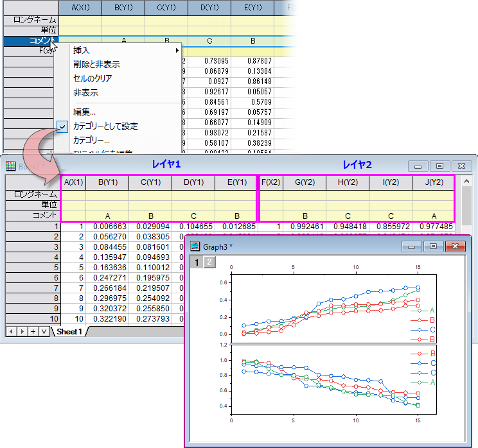The image size is (478, 448).
Task: Maximize the Book2 window
Action: 439,166
